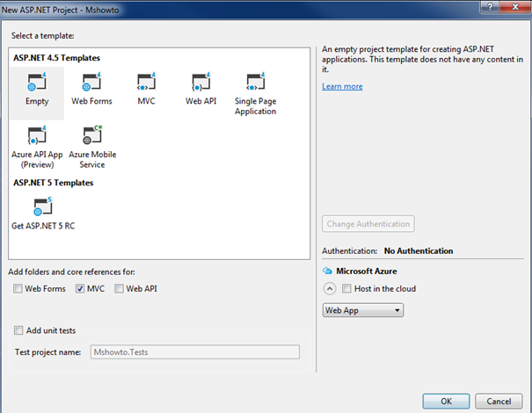Image resolution: width=532 pixels, height=413 pixels.
Task: Select the Empty template icon
Action: click(x=37, y=82)
